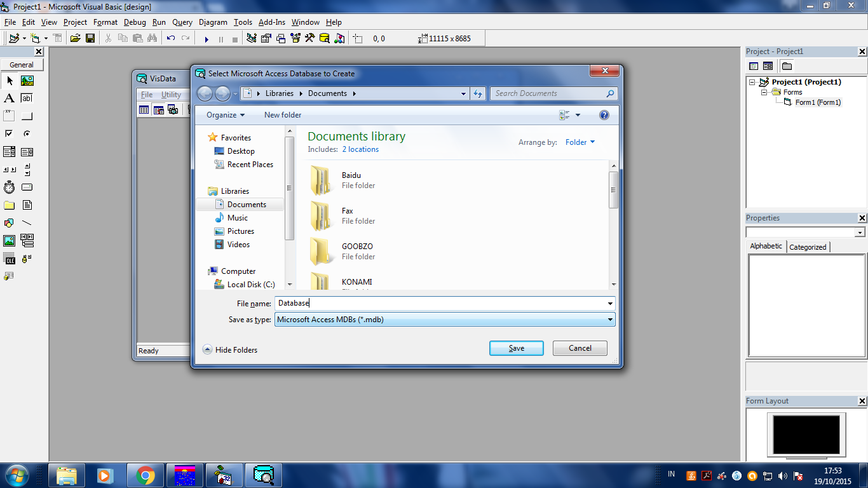Switch to the Categorized properties tab
Image resolution: width=868 pixels, height=488 pixels.
click(x=808, y=247)
